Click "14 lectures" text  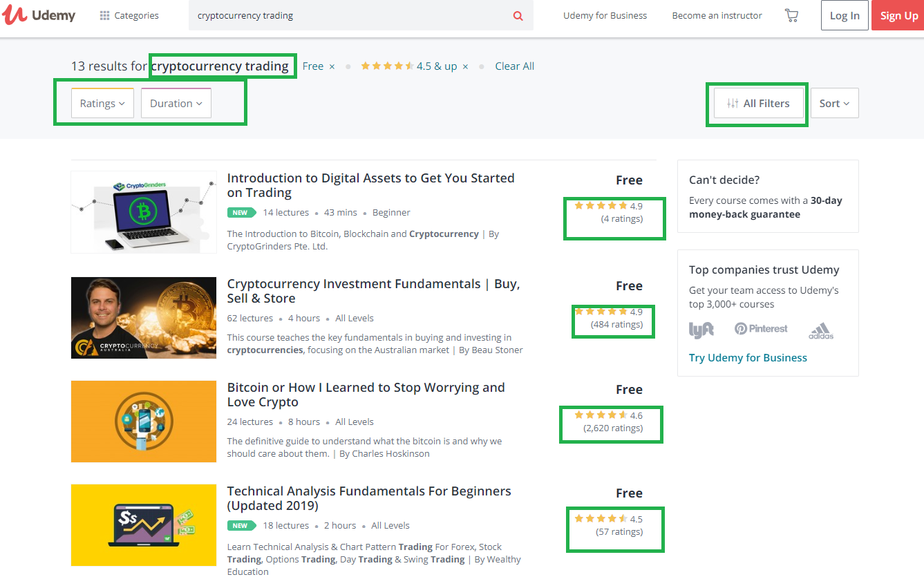pyautogui.click(x=286, y=213)
